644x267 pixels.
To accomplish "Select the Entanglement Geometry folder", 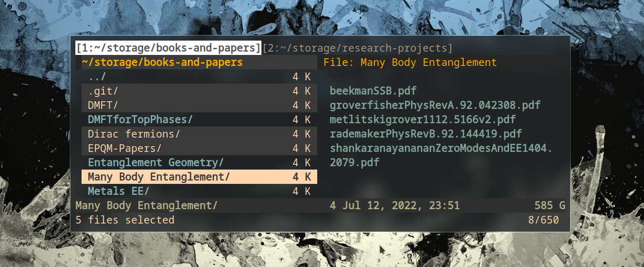I will point(156,162).
